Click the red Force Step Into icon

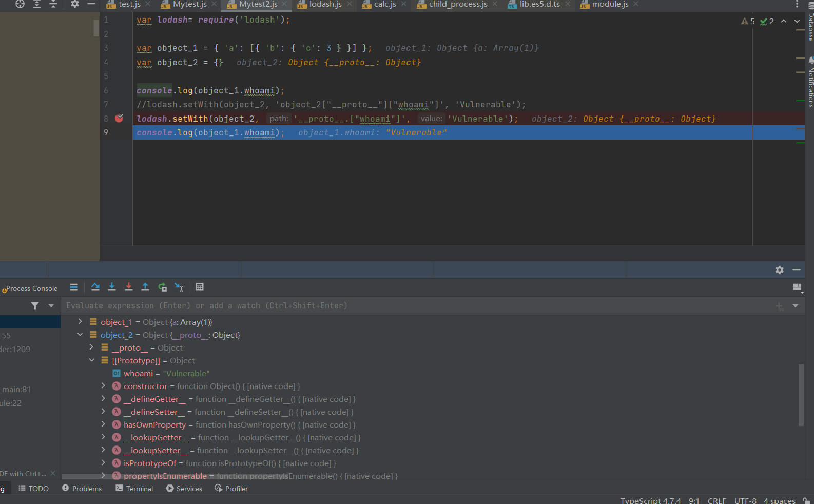pos(129,287)
